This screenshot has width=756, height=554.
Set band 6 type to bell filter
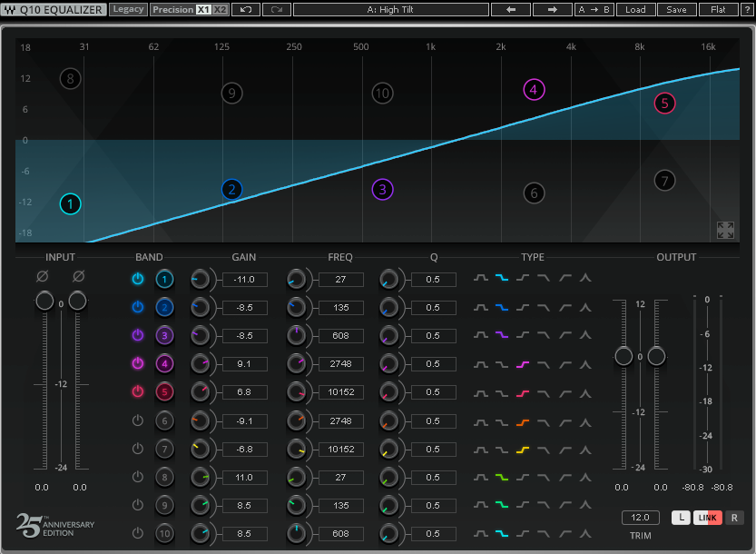[481, 422]
